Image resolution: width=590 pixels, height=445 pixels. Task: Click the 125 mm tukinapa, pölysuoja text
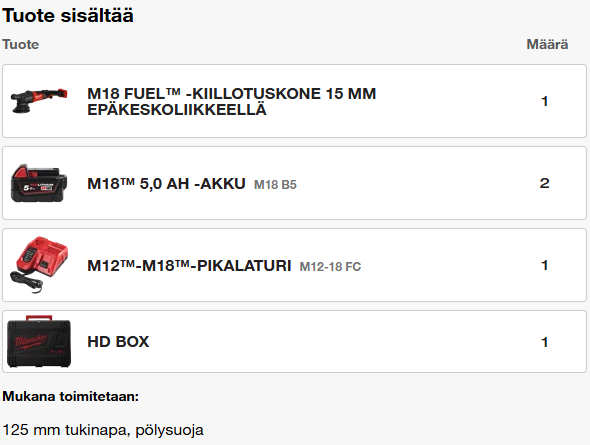click(103, 430)
